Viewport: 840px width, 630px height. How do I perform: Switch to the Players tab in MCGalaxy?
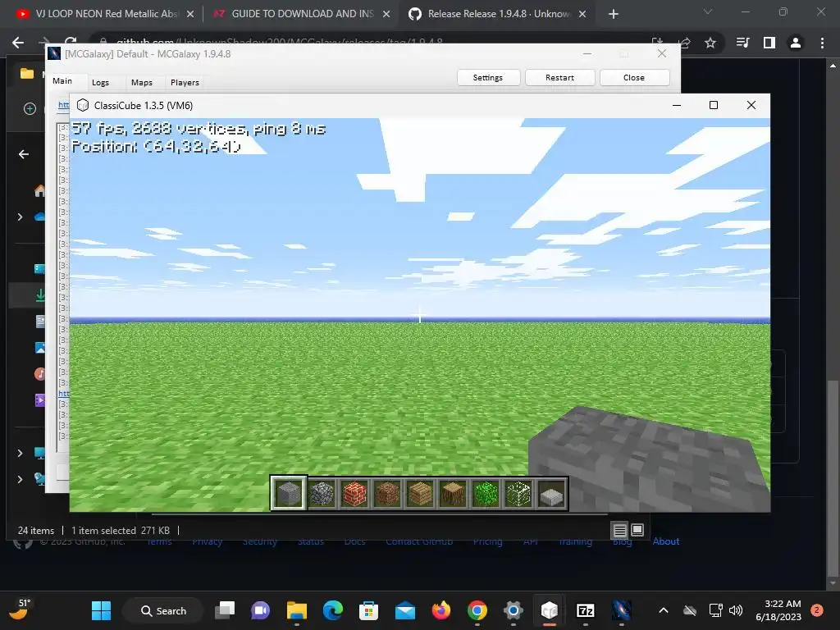[x=185, y=83]
